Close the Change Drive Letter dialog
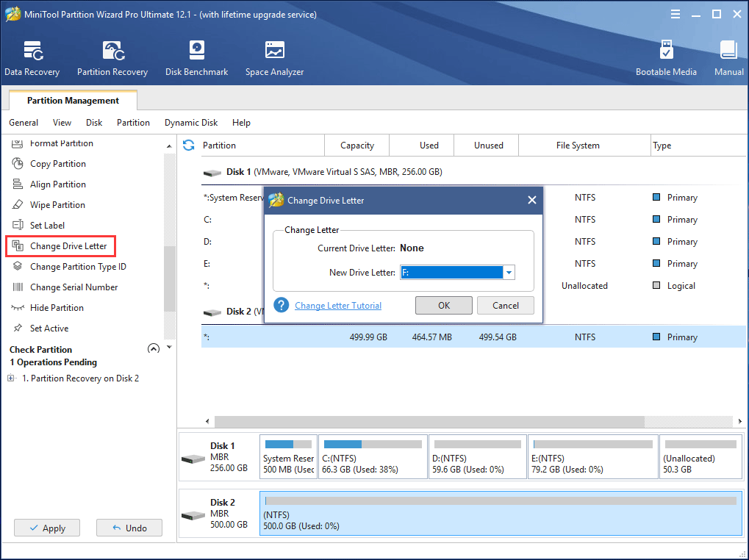Image resolution: width=749 pixels, height=560 pixels. click(531, 200)
